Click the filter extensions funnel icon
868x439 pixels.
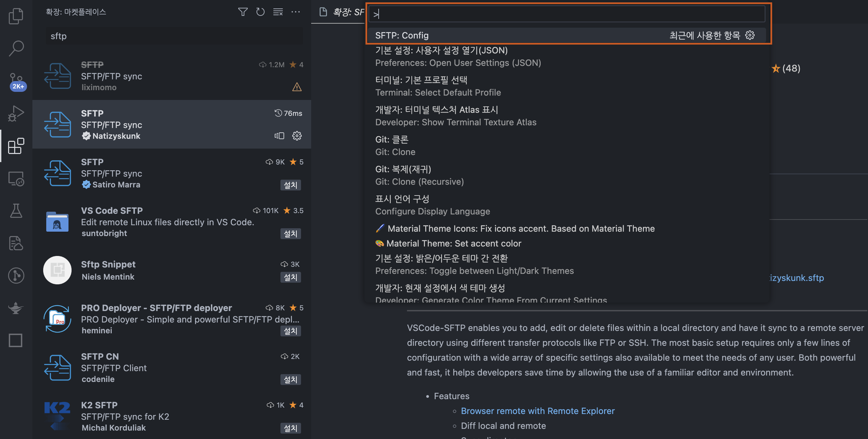pyautogui.click(x=243, y=12)
